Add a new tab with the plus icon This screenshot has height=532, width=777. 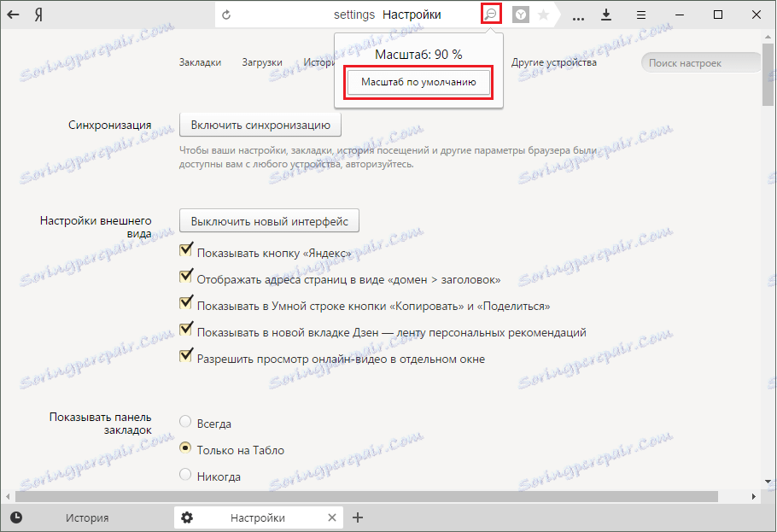coord(358,517)
